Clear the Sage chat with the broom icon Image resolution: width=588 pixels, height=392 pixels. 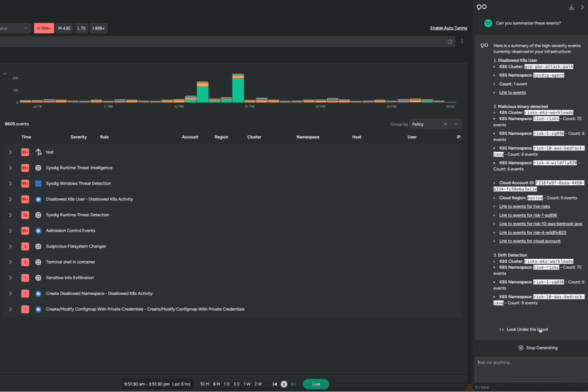point(572,8)
